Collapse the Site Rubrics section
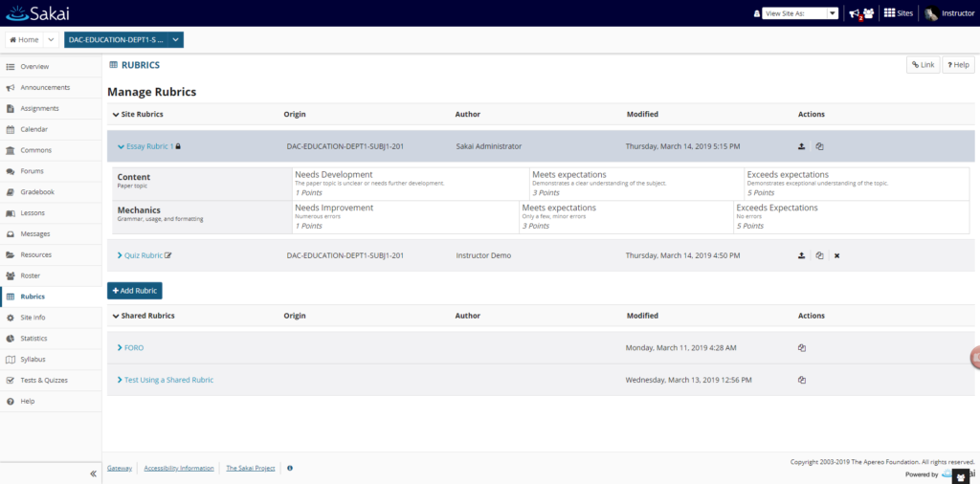The height and width of the screenshot is (484, 980). click(x=116, y=114)
